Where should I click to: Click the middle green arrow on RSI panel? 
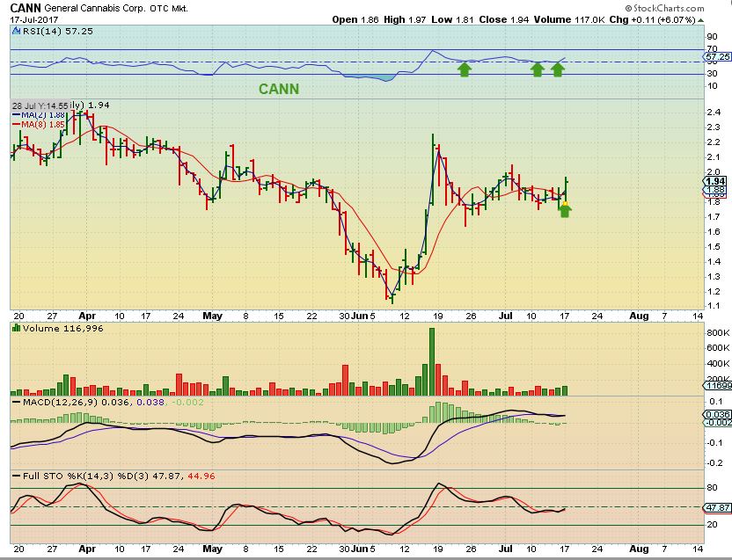click(538, 70)
